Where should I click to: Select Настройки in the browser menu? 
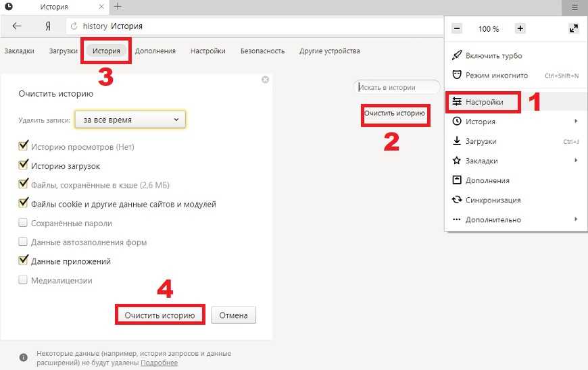coord(484,102)
